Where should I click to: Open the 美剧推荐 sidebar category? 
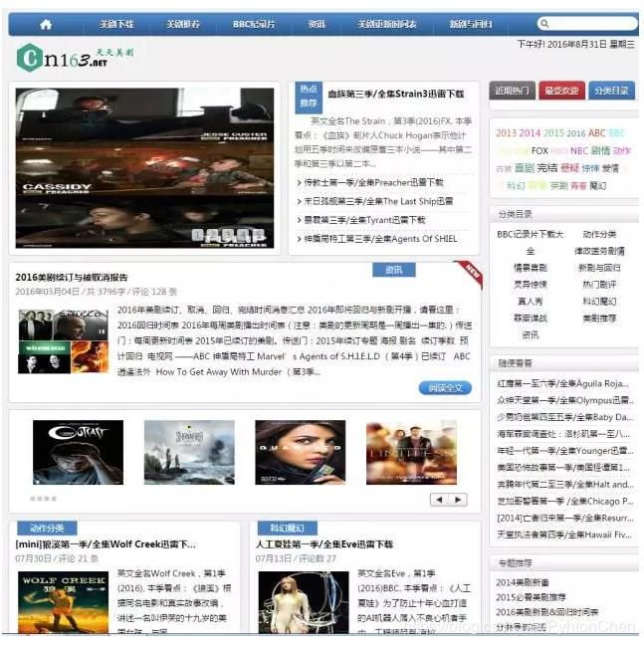coord(599,319)
